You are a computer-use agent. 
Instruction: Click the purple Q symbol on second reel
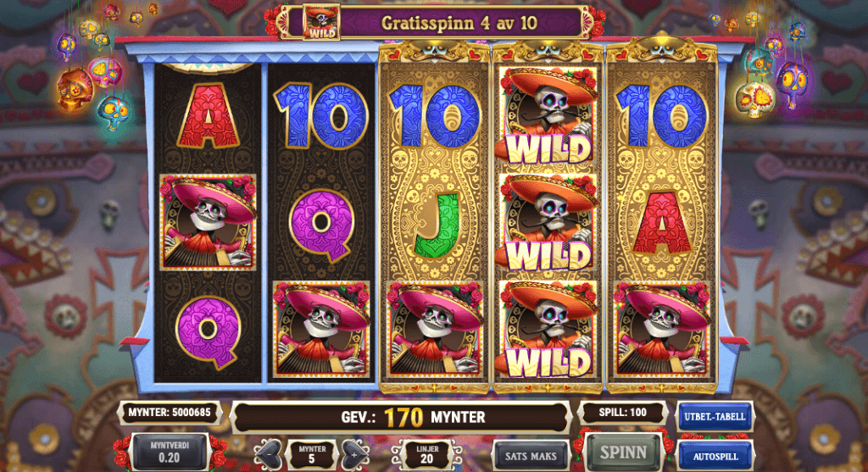(x=321, y=225)
